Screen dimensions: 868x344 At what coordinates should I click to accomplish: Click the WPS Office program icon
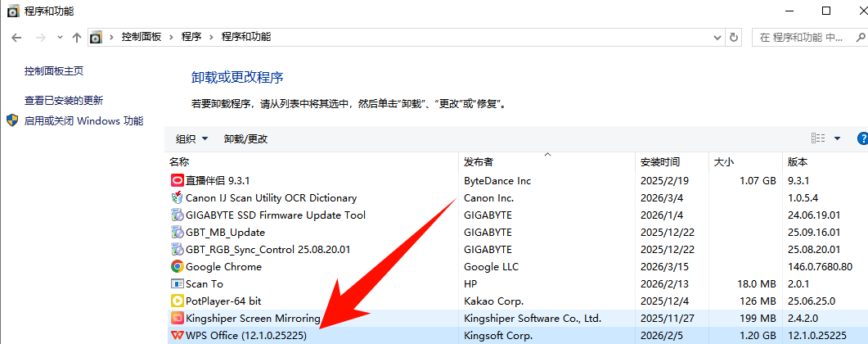pyautogui.click(x=178, y=335)
